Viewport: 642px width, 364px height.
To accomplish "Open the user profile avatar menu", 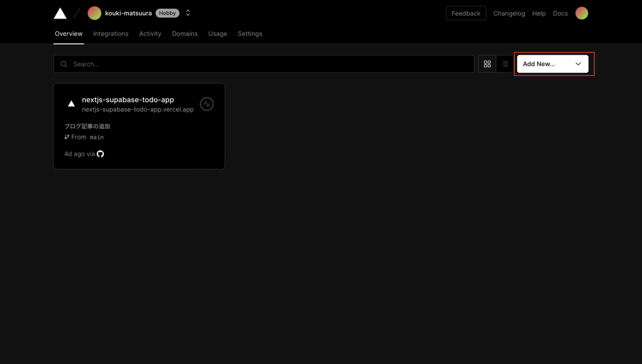I will (582, 13).
